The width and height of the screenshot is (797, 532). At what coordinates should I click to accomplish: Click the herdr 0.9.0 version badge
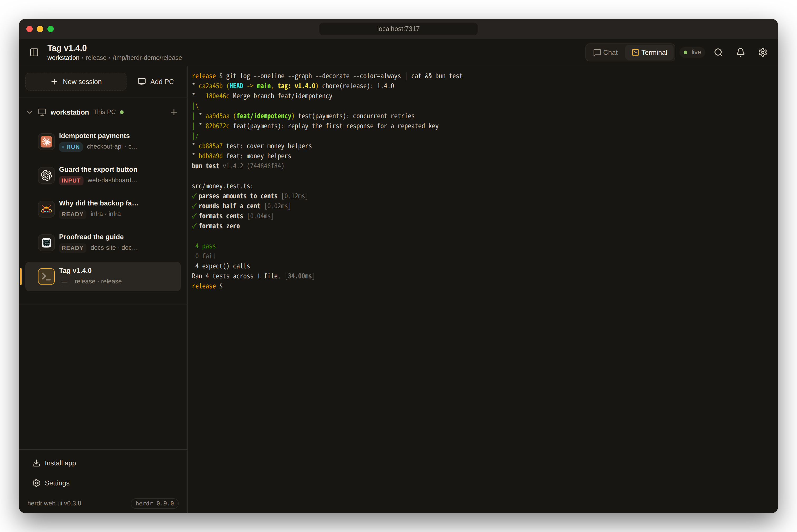pos(155,503)
